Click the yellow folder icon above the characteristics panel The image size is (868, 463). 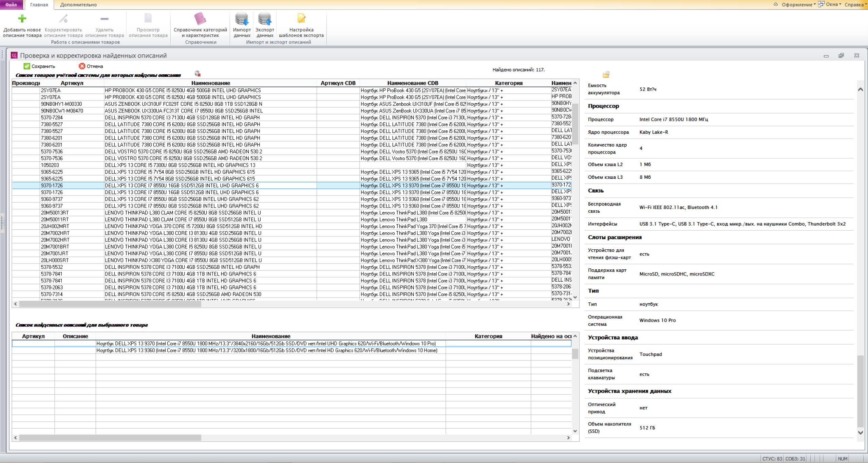pyautogui.click(x=606, y=74)
